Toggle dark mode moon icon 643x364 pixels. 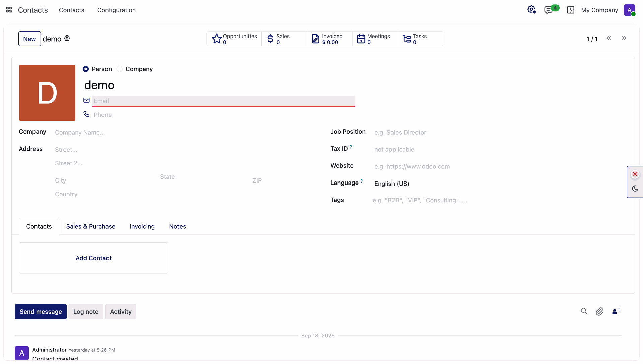635,189
